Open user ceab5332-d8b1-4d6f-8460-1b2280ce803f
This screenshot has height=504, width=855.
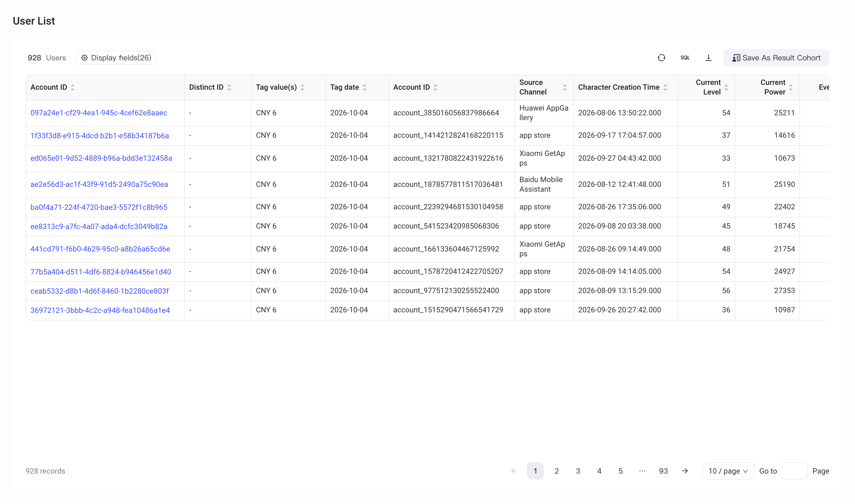100,291
